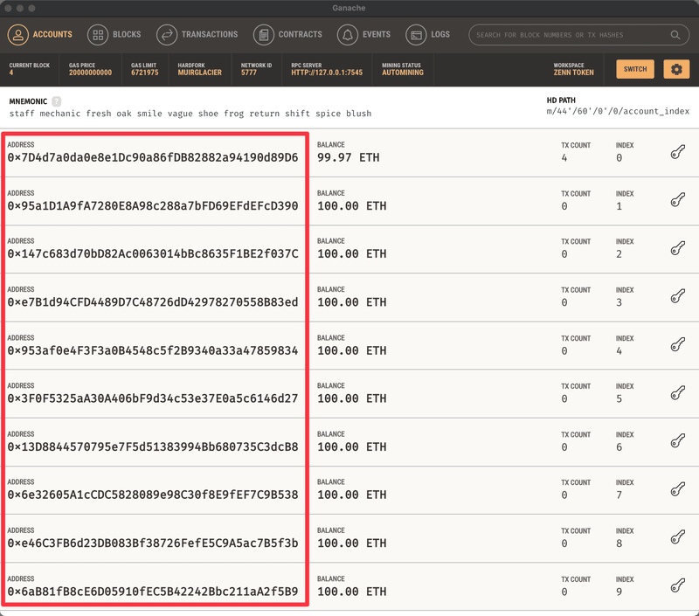Click the AUTOMINING mining status
This screenshot has height=616, width=699.
point(403,73)
